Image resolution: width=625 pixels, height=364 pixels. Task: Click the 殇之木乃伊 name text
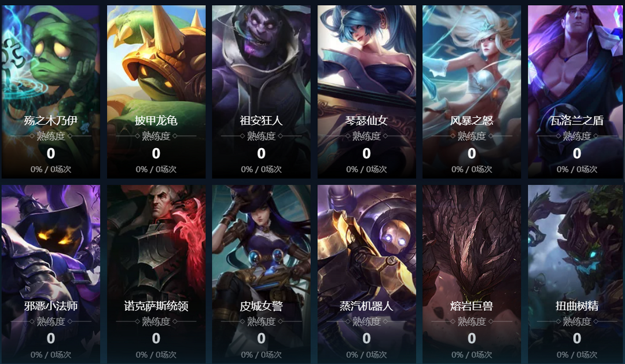coord(50,120)
